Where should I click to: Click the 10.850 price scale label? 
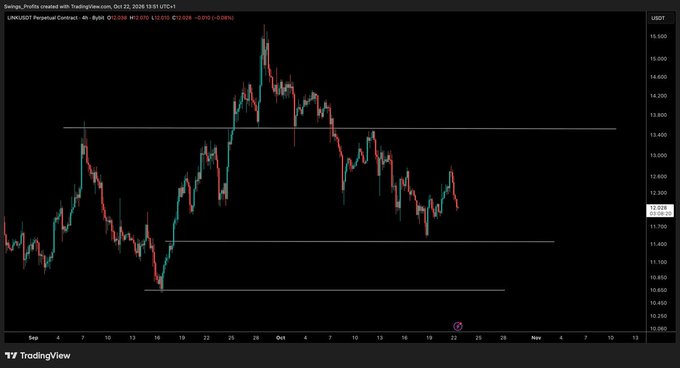[658, 277]
